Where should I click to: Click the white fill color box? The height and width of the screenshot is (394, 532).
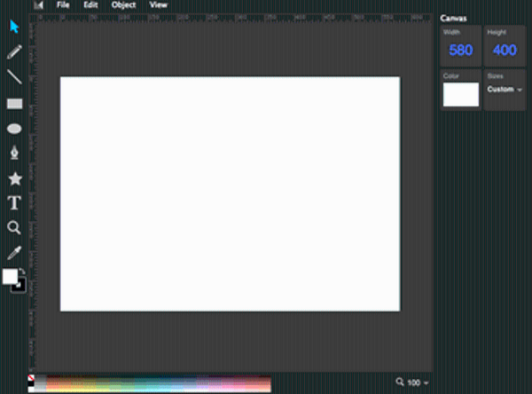click(10, 277)
